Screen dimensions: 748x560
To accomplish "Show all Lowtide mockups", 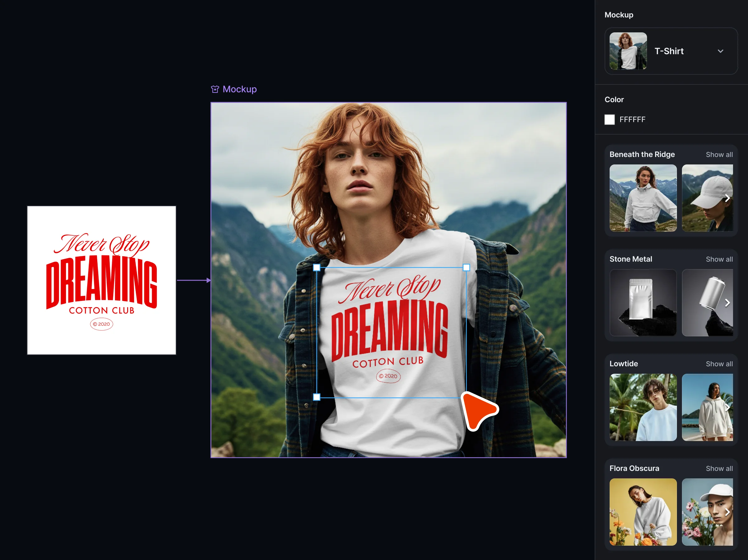I will click(x=719, y=364).
